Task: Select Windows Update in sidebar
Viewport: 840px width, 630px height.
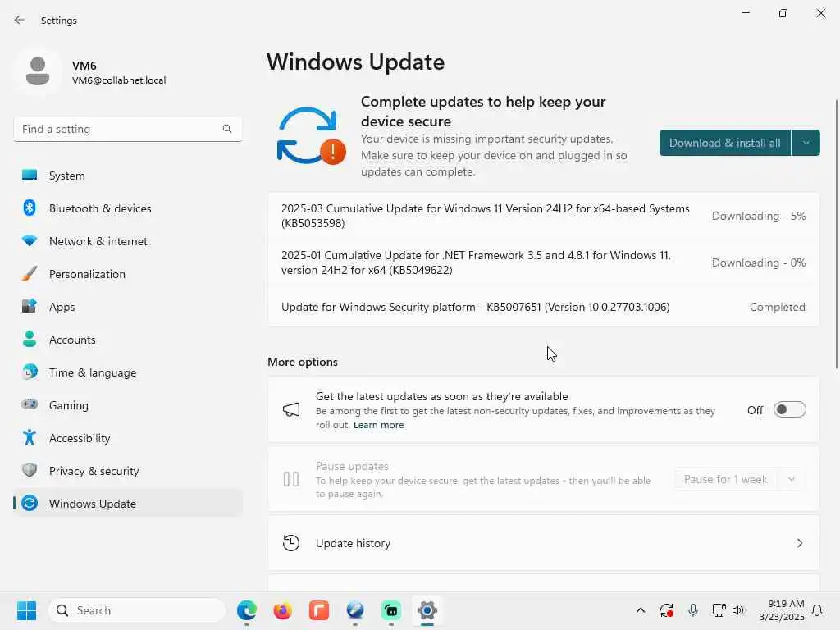Action: point(127,504)
